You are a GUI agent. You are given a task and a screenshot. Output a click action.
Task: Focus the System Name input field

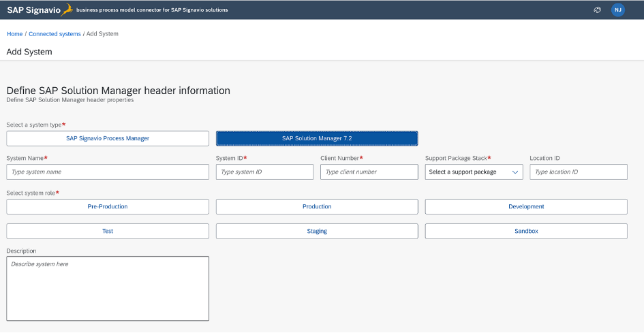click(x=108, y=172)
